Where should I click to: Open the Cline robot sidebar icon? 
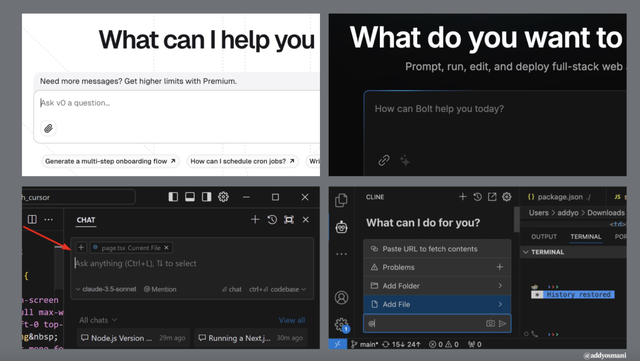tap(341, 227)
